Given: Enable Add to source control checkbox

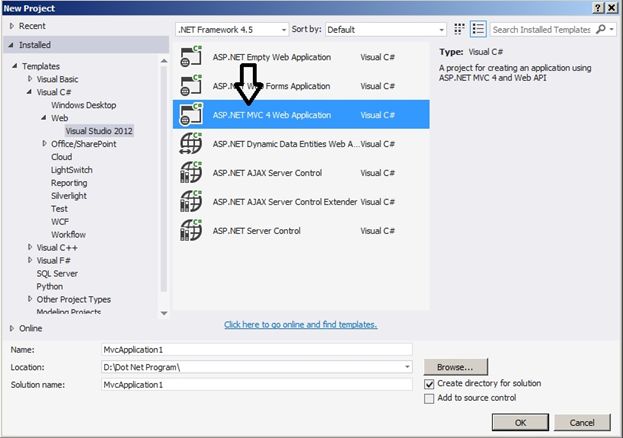Looking at the screenshot, I should (x=429, y=398).
